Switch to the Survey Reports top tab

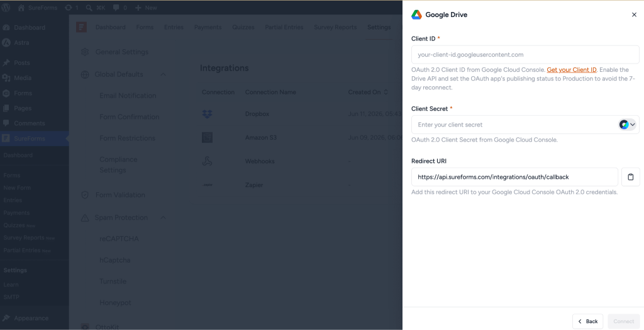pos(335,27)
